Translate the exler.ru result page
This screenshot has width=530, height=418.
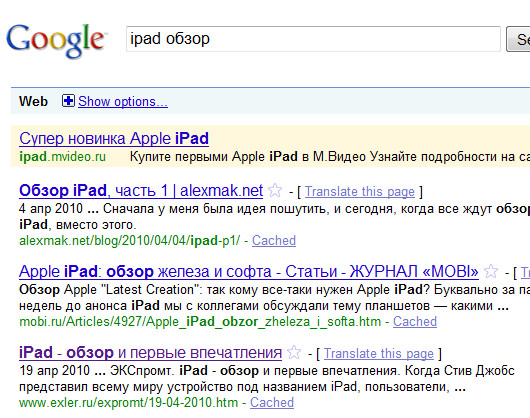pyautogui.click(x=379, y=354)
